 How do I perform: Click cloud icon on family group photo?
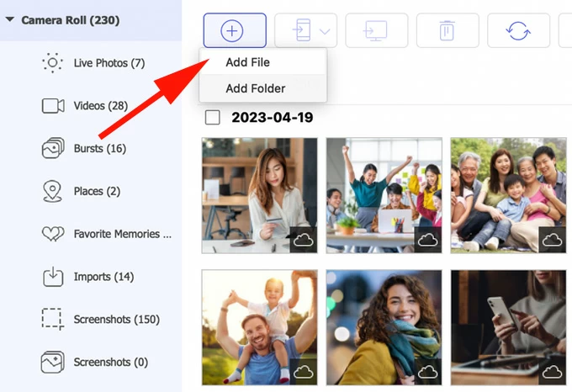(552, 240)
